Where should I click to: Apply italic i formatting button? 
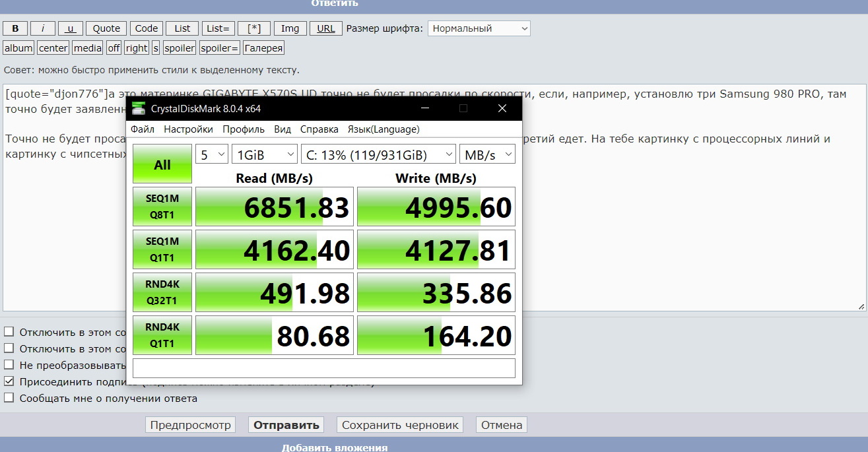pos(43,28)
